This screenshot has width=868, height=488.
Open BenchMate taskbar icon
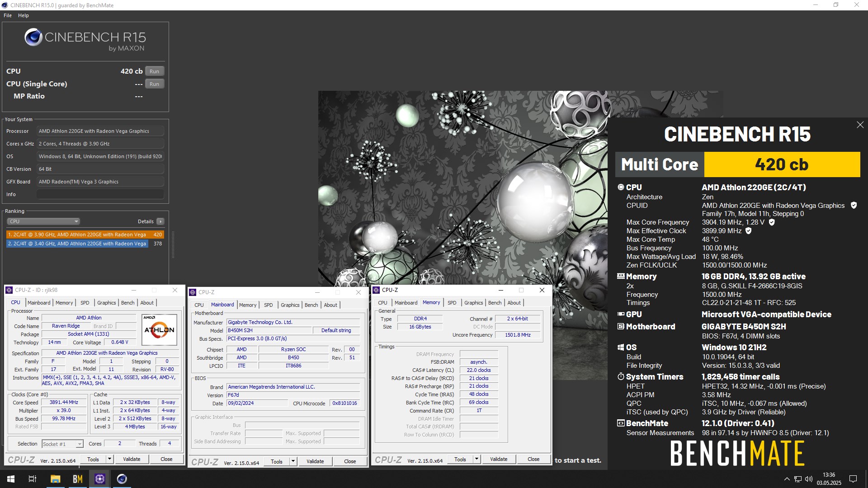pyautogui.click(x=78, y=479)
